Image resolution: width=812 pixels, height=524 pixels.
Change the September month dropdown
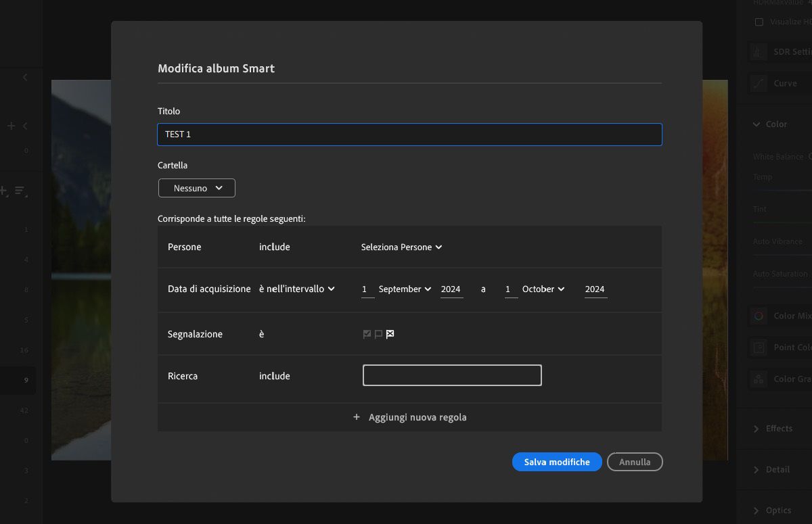[x=404, y=289]
